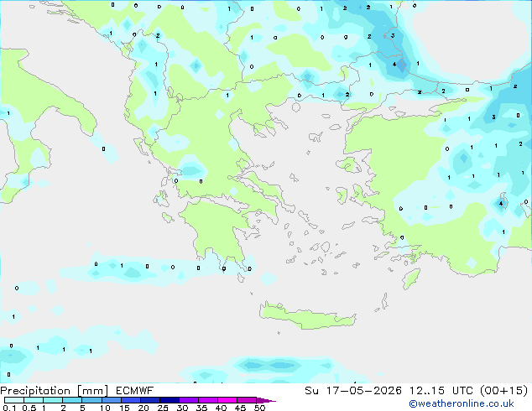
Task: Select the 30–35 mm purple legend swatch
Action: pyautogui.click(x=188, y=400)
